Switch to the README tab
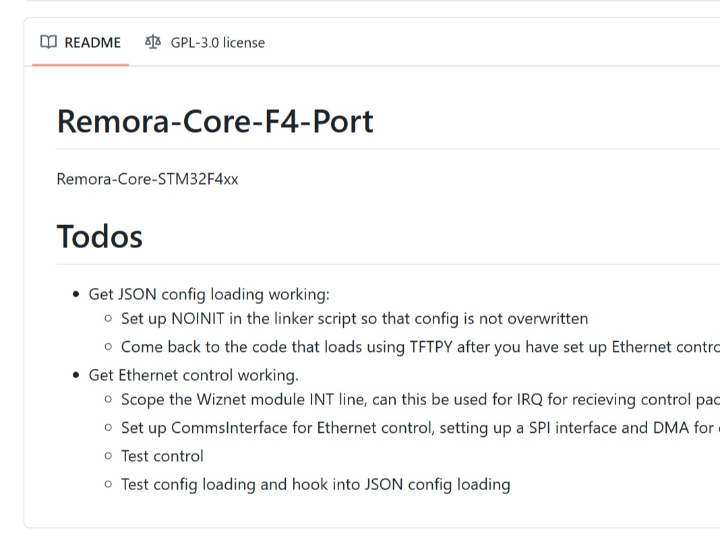 click(80, 42)
